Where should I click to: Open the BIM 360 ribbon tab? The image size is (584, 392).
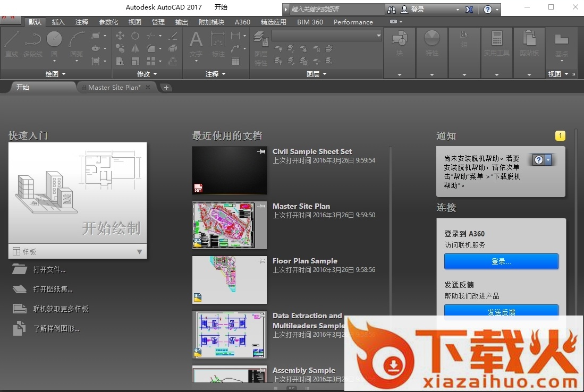(x=310, y=22)
